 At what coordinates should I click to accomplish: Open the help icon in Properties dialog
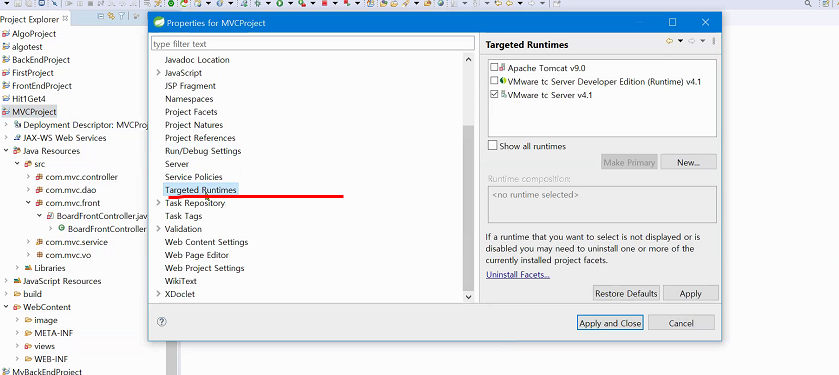point(162,322)
